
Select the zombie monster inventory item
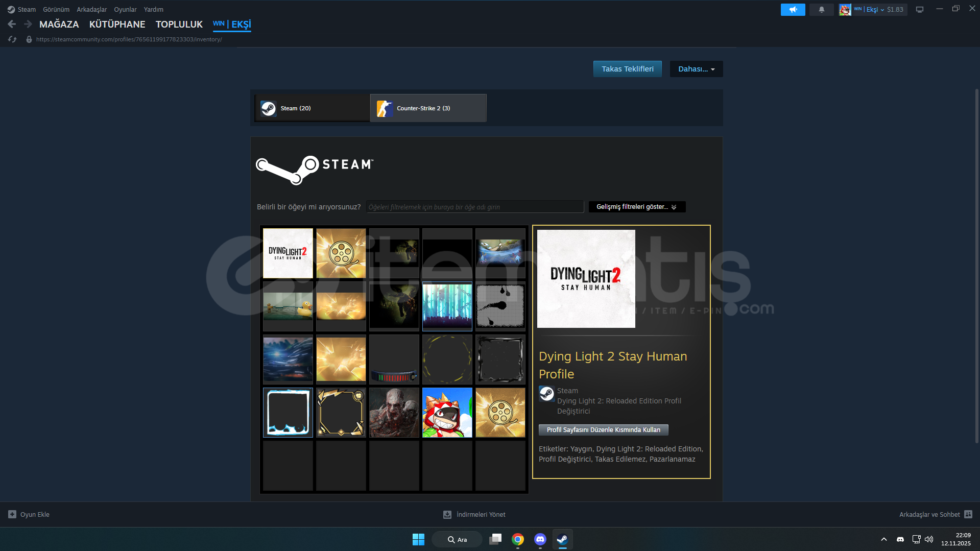coord(394,413)
